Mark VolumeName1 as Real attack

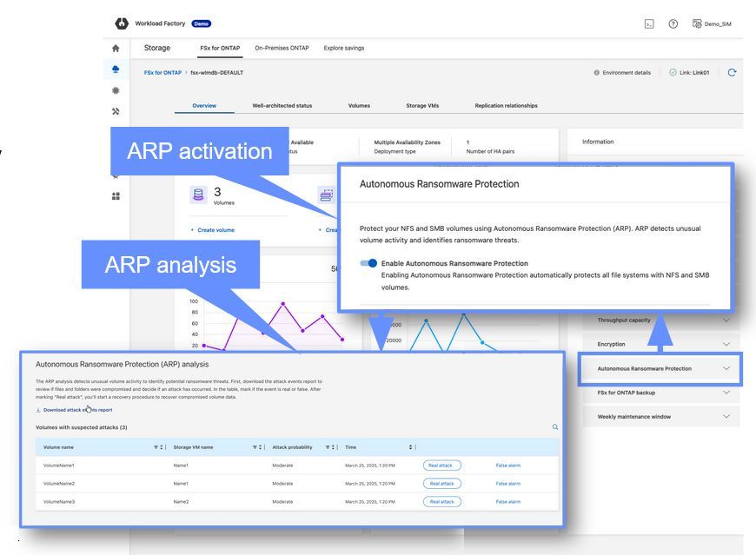pos(442,466)
